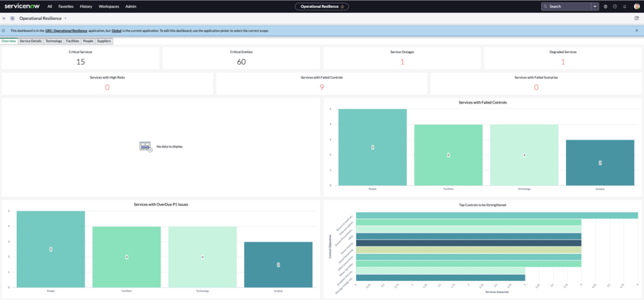Dismiss the blue application scope banner
The image size is (644, 300).
[x=637, y=30]
